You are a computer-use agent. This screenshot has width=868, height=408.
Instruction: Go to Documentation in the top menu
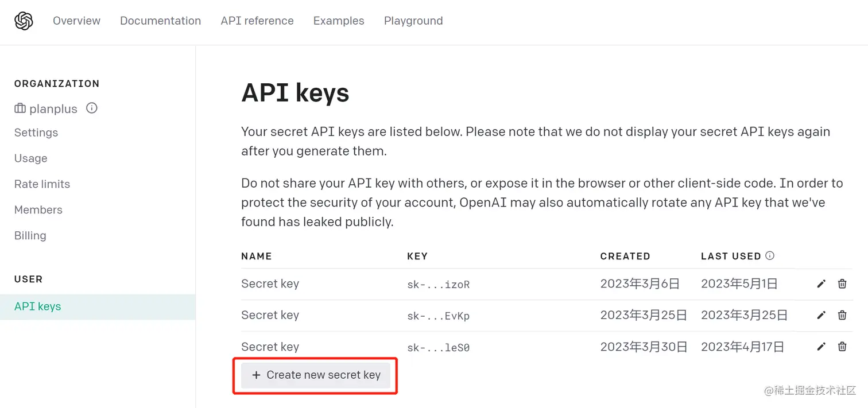point(160,21)
